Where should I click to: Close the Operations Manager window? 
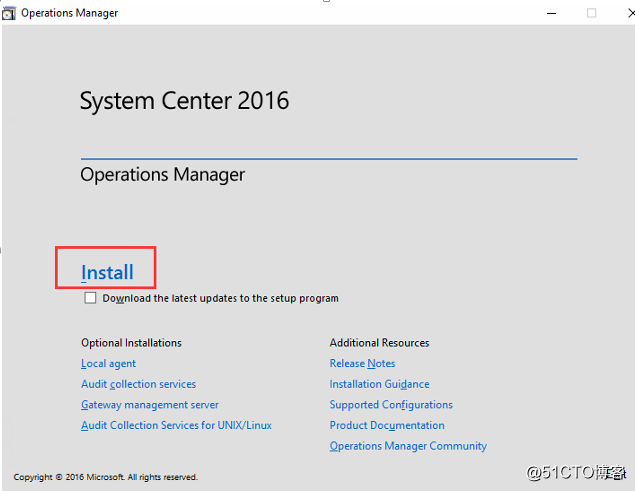(x=631, y=13)
